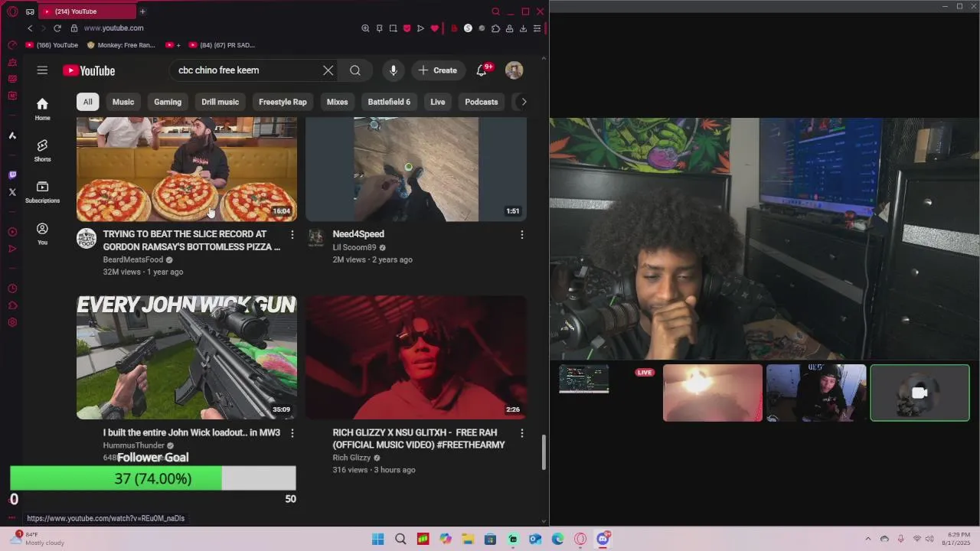980x551 pixels.
Task: Go back with the browser back arrow
Action: point(30,28)
